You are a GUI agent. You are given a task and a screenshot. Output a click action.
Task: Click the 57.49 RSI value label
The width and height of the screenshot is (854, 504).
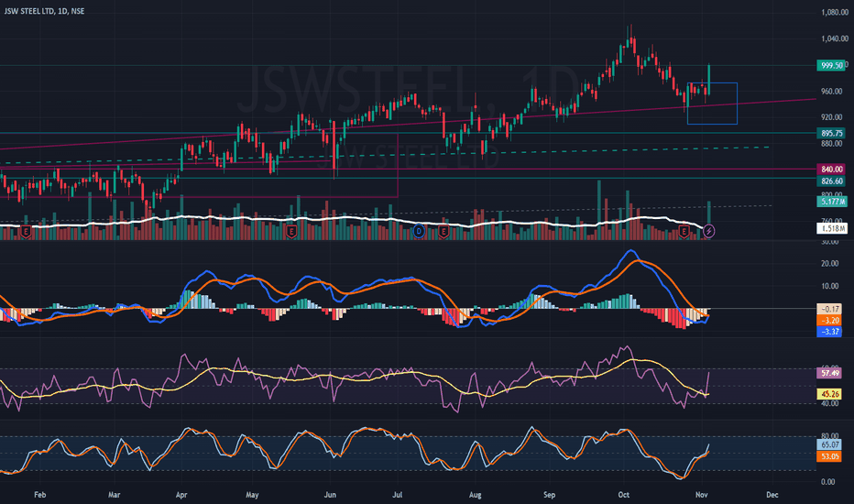[x=829, y=373]
